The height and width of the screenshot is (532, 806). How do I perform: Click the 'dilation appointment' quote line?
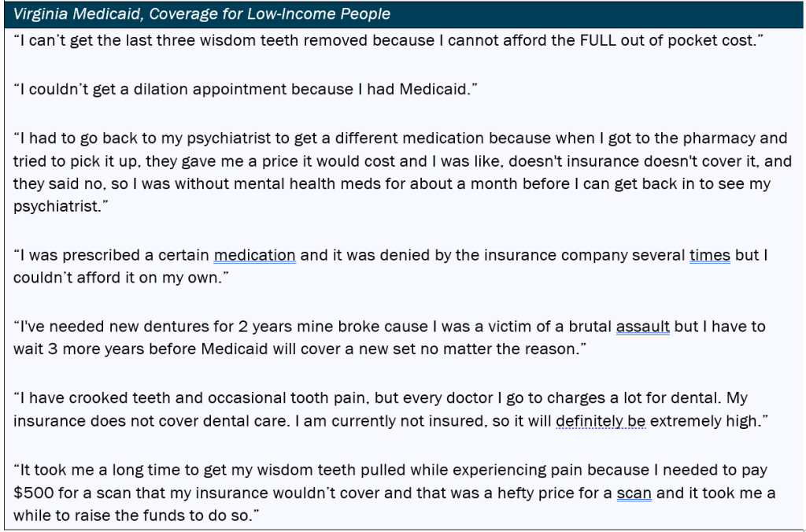[x=246, y=90]
